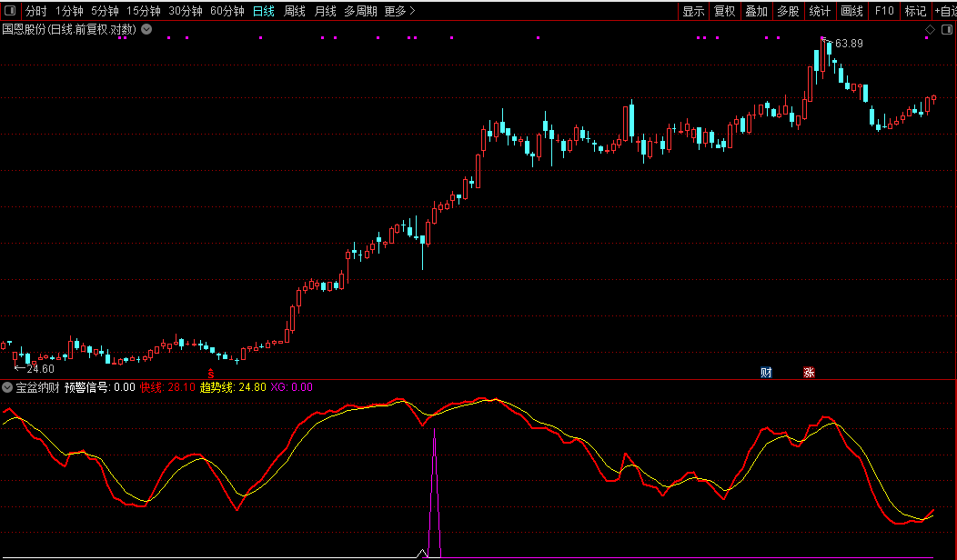
Task: Open the 画线 drawing tool
Action: coord(851,12)
